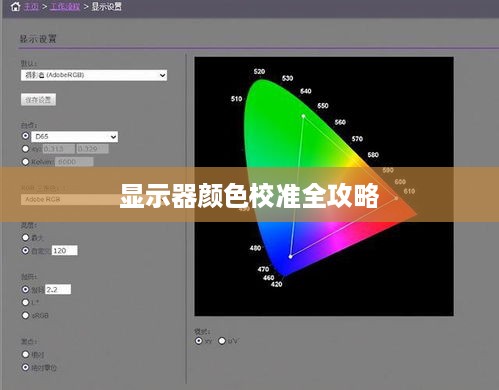Select the absolute black point radio button
This screenshot has height=390, width=499.
25,354
